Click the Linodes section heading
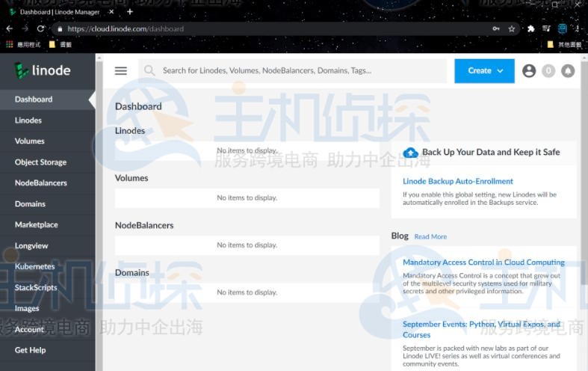Viewport: 588px width, 371px height. tap(130, 131)
